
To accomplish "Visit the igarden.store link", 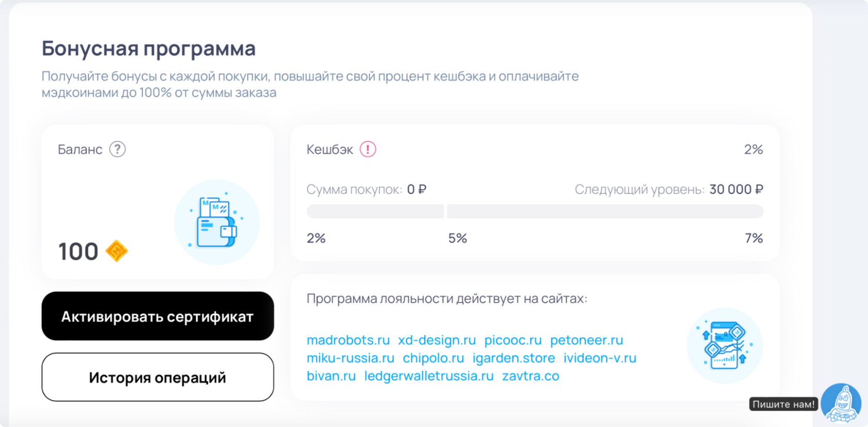I will pyautogui.click(x=514, y=358).
